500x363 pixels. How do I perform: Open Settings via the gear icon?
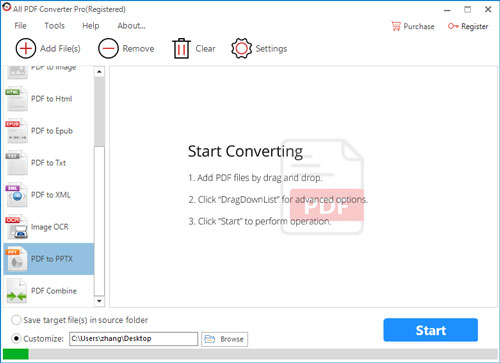click(241, 48)
